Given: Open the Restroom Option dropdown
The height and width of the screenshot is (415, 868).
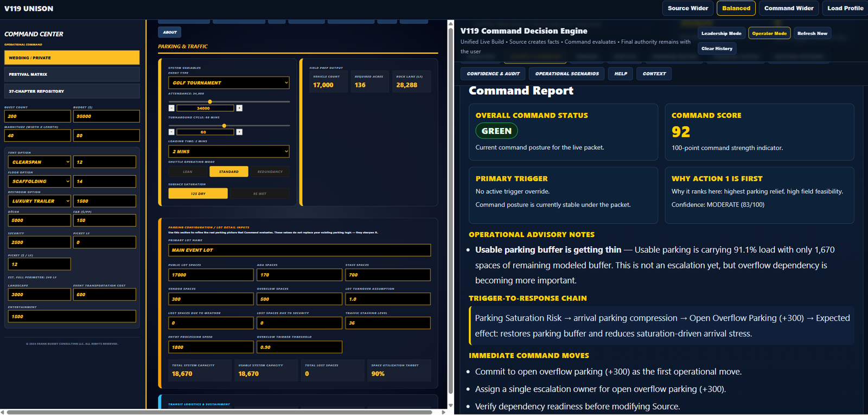Looking at the screenshot, I should coord(40,201).
